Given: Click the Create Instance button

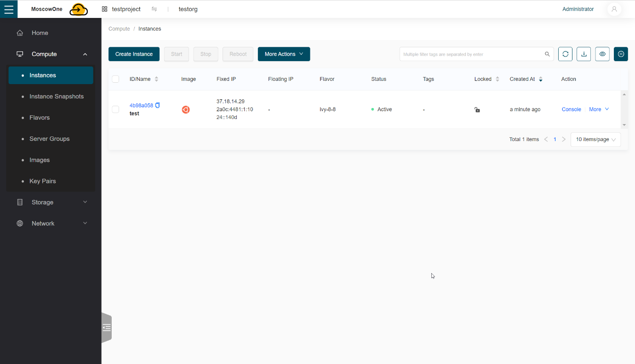Looking at the screenshot, I should point(134,54).
